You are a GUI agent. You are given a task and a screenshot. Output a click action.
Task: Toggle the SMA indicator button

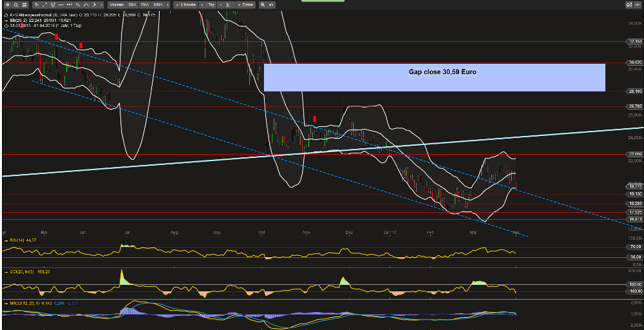pos(133,5)
